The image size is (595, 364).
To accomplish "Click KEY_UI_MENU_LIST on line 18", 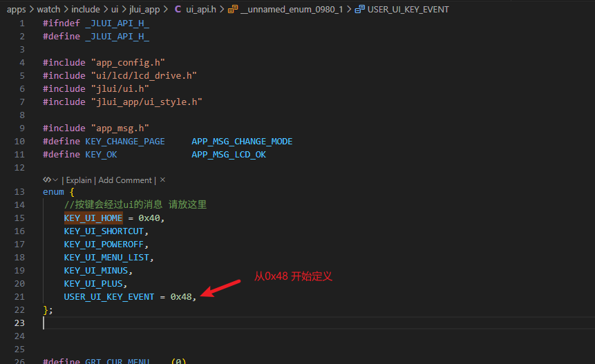I will click(106, 258).
